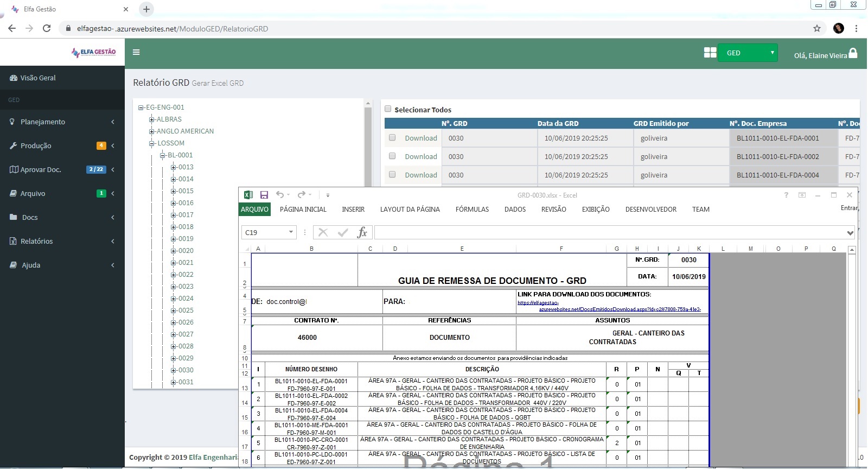Viewport: 868px width, 469px height.
Task: Open the Excel Name Box dropdown
Action: 291,232
